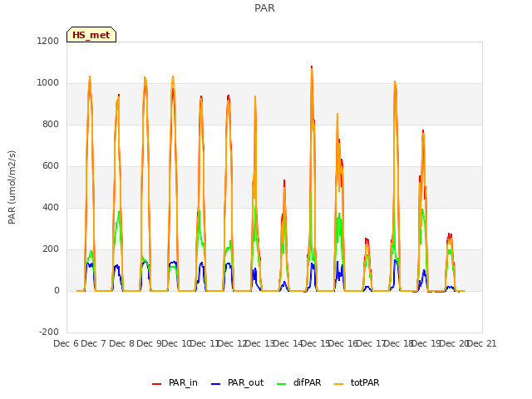Click the Dec 8 x-axis label

coord(121,343)
